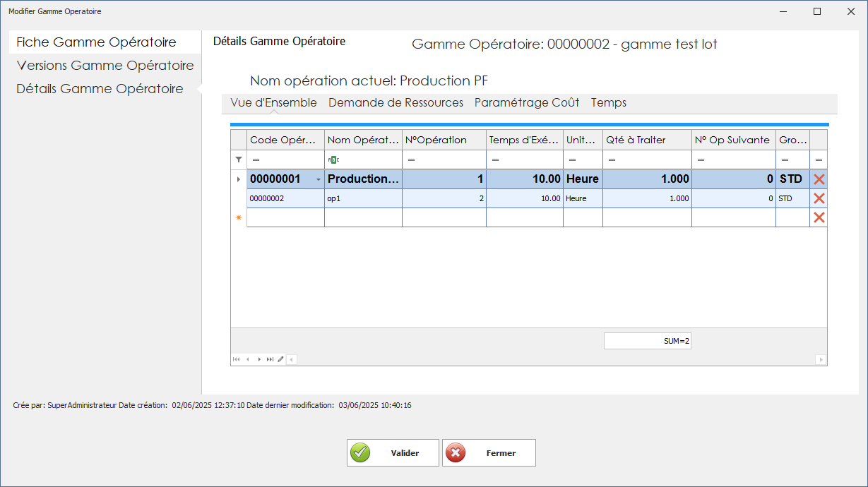Screen dimensions: 868x487
Task: Open the Code Opératoire dropdown for row 00000001
Action: [318, 179]
